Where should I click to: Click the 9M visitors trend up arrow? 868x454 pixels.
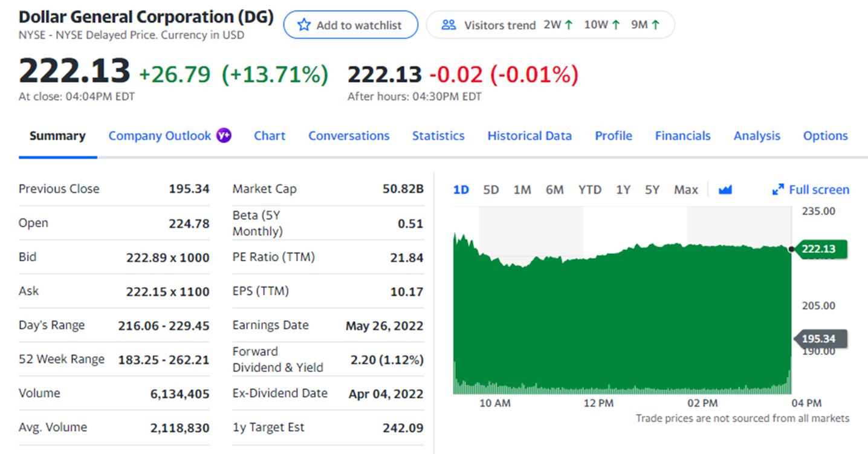click(x=655, y=25)
